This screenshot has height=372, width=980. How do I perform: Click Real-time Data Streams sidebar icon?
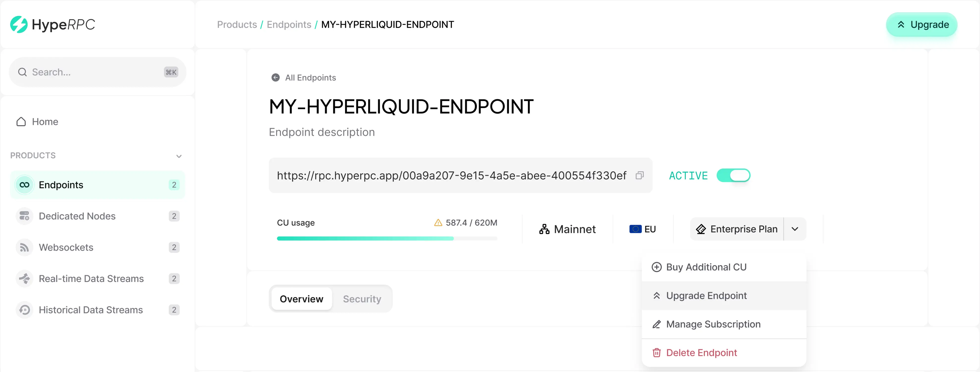point(24,279)
